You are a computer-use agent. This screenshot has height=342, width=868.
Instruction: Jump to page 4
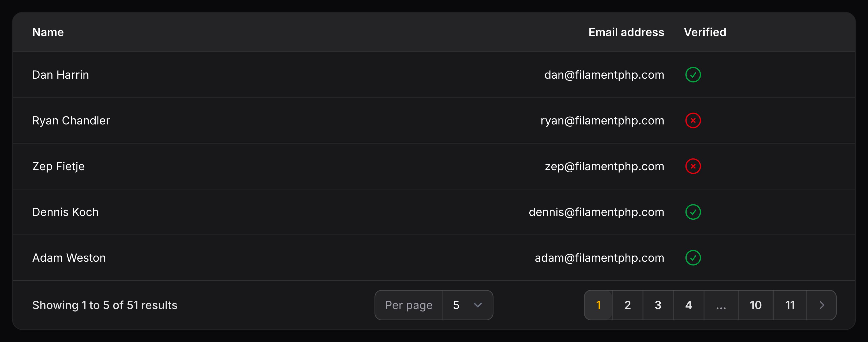click(x=689, y=305)
